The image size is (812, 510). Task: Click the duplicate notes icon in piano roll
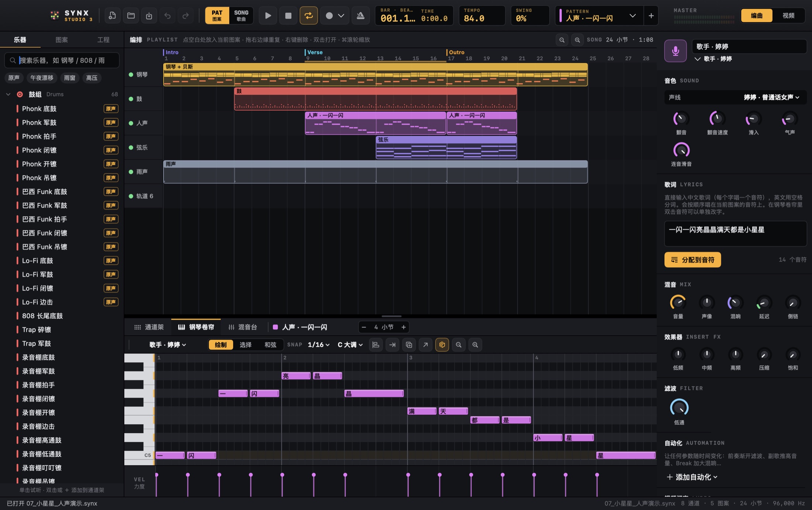coord(409,345)
